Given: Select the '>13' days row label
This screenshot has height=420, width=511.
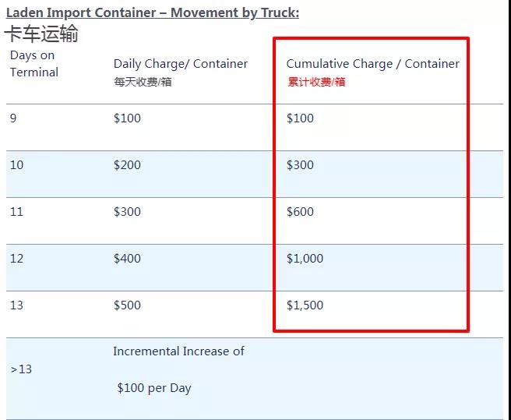Looking at the screenshot, I should point(21,369).
